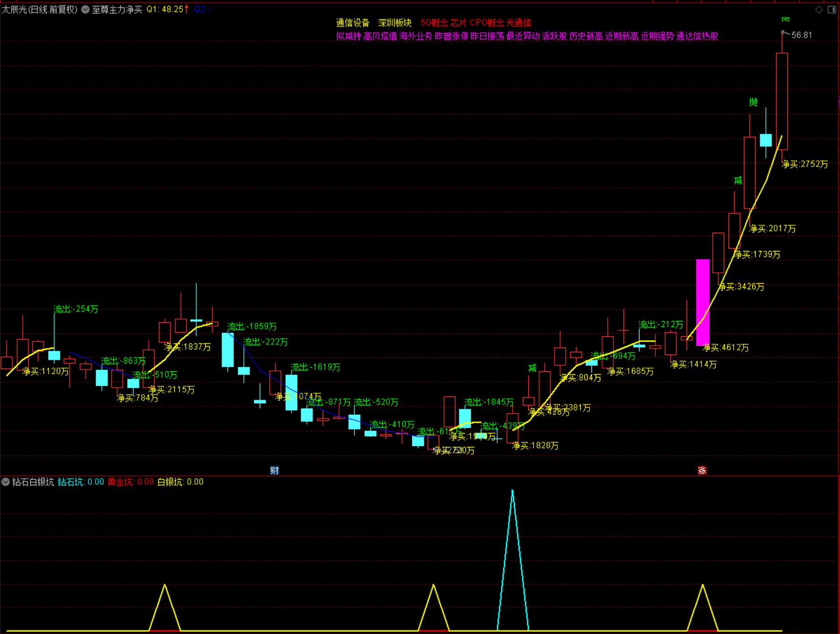The image size is (840, 634).
Task: Click the 白银坑: 0.00 readout
Action: [180, 482]
